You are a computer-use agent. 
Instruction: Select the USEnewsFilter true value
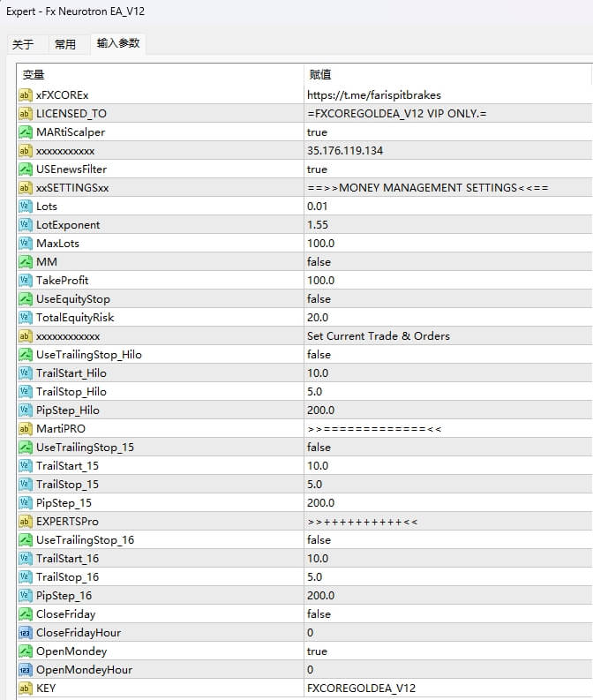(317, 169)
